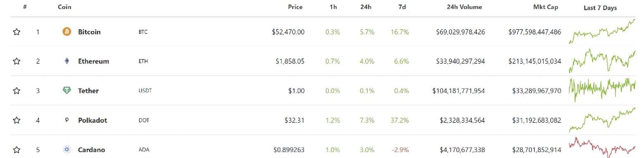
Task: Favorite Bitcoin with the star icon
Action: click(17, 32)
